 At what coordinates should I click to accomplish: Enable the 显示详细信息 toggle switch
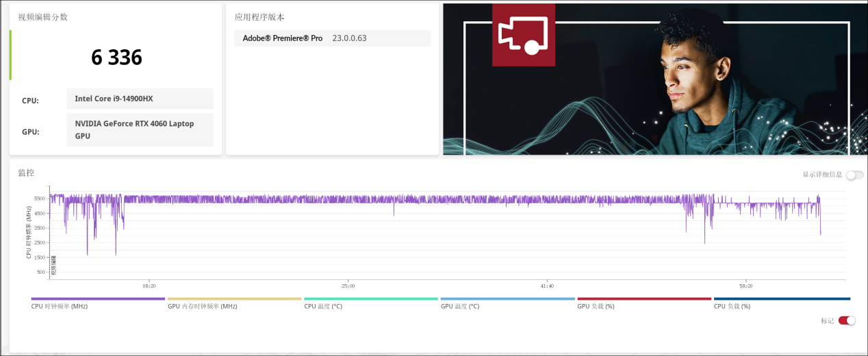pyautogui.click(x=854, y=175)
